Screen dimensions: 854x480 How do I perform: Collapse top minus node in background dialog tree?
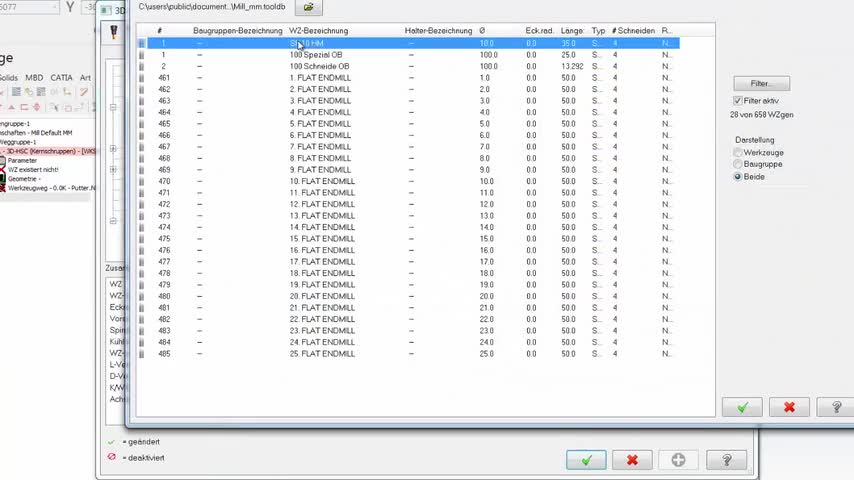click(113, 107)
